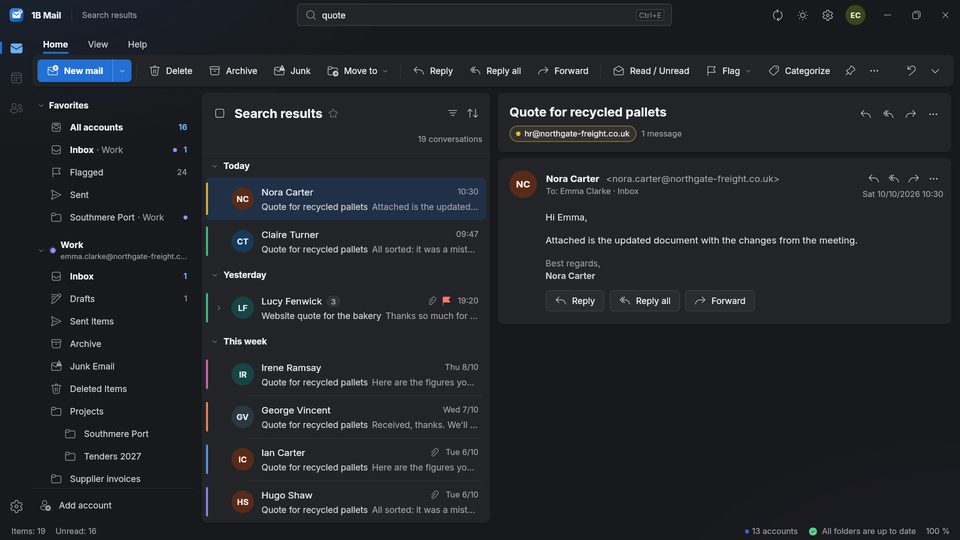Open the toolbar more options ellipsis
The width and height of the screenshot is (960, 540).
pyautogui.click(x=874, y=71)
